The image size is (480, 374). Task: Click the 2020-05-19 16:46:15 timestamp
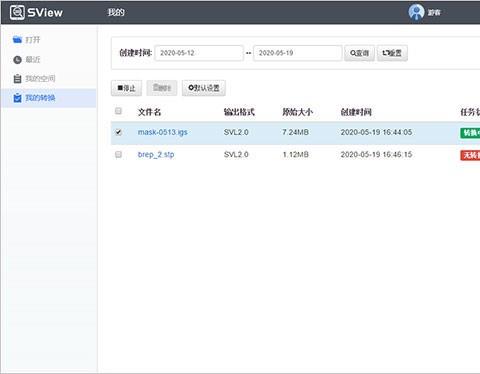pyautogui.click(x=376, y=155)
